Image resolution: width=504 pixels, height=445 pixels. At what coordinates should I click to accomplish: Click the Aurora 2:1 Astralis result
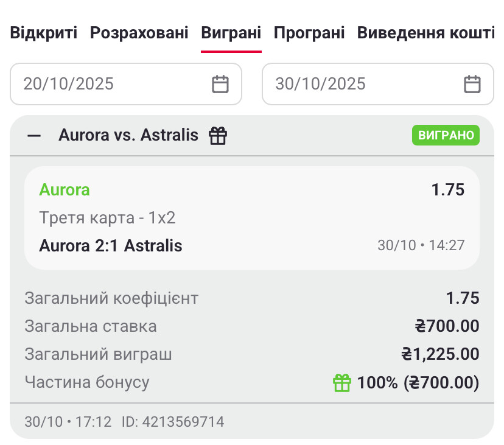coord(111,246)
